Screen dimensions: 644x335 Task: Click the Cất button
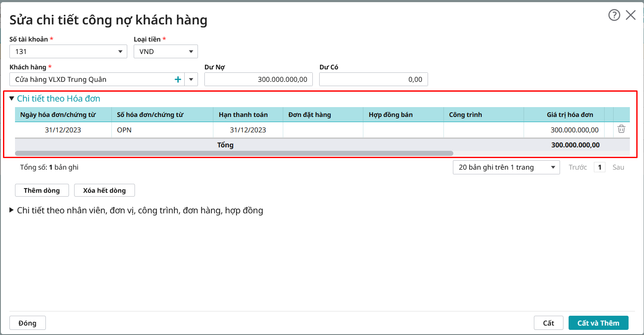tap(548, 323)
